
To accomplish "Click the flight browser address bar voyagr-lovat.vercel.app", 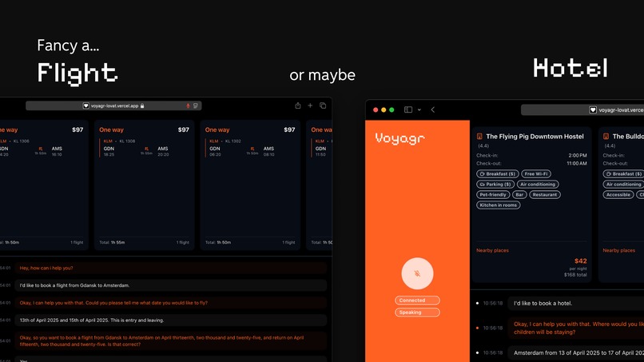I will click(x=113, y=106).
